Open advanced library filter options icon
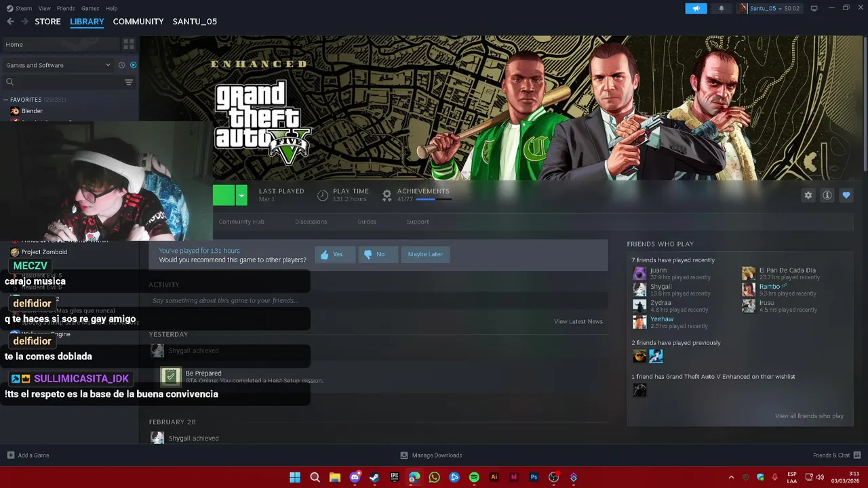The width and height of the screenshot is (868, 488). pyautogui.click(x=128, y=82)
